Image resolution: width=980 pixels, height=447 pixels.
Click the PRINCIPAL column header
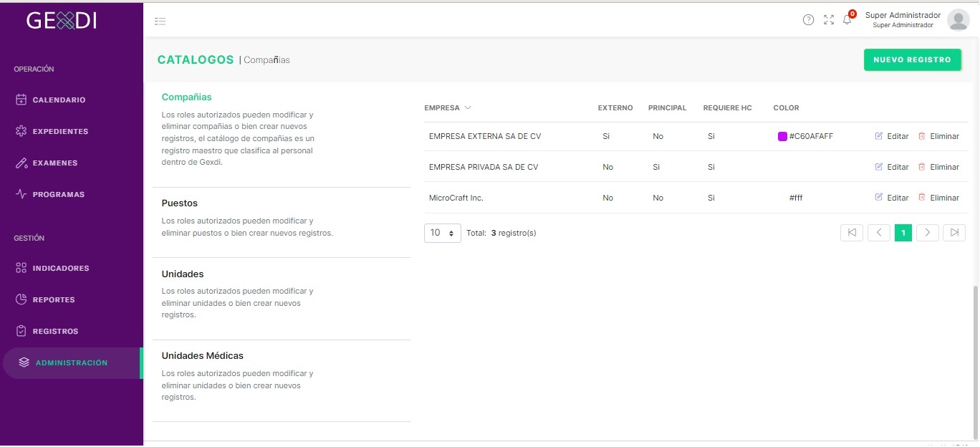pos(667,108)
